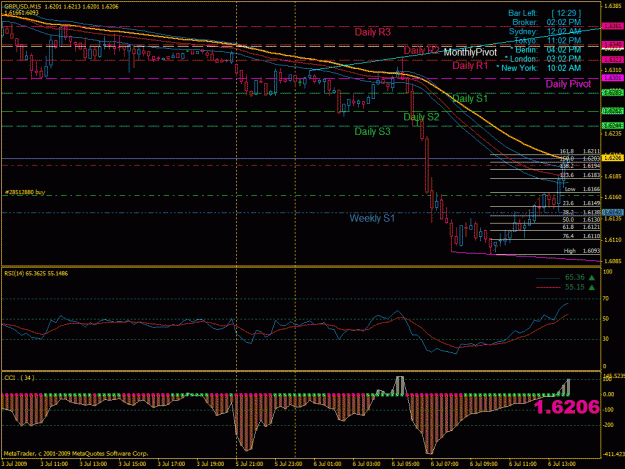Click the RSI value 65.36 in legend
Viewport: 625px width, 469px height.
pyautogui.click(x=575, y=277)
